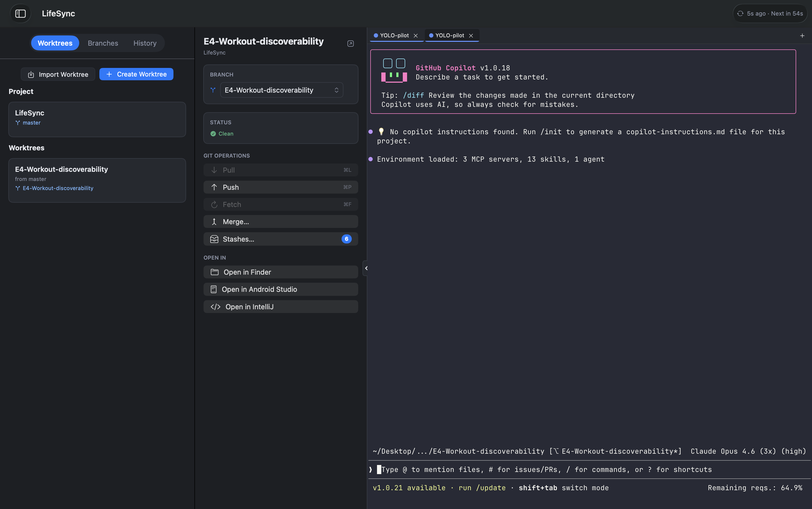Viewport: 812px width, 509px height.
Task: Click the Merge icon
Action: 214,221
